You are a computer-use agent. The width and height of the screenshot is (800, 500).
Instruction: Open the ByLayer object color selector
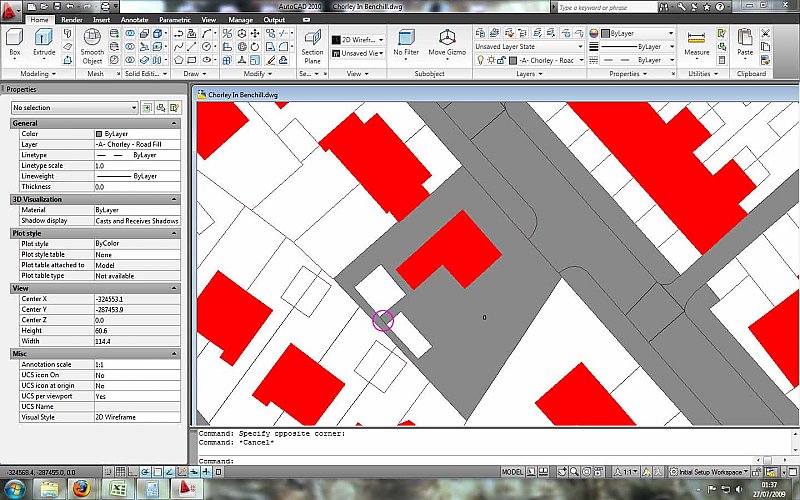(638, 33)
